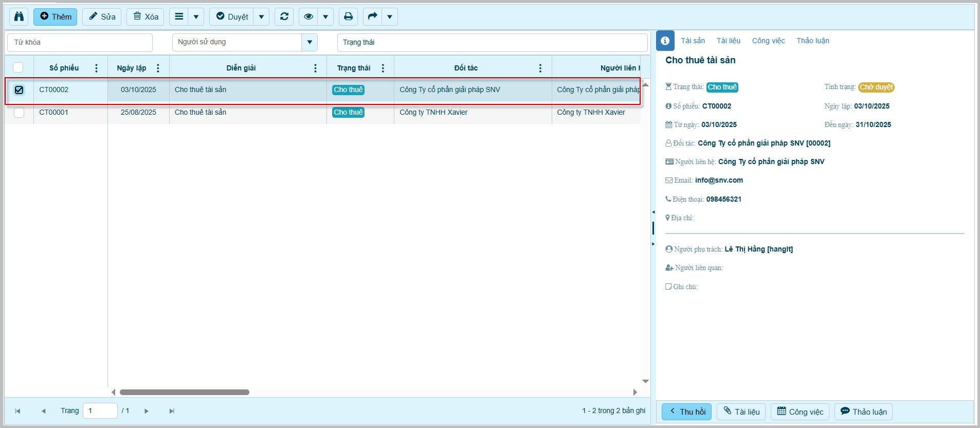Screen dimensions: 980x428
Task: Click the share arrow icon
Action: point(372,16)
